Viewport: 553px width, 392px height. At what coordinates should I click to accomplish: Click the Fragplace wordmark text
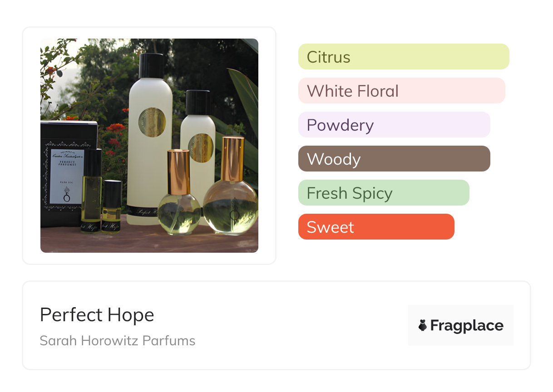467,325
